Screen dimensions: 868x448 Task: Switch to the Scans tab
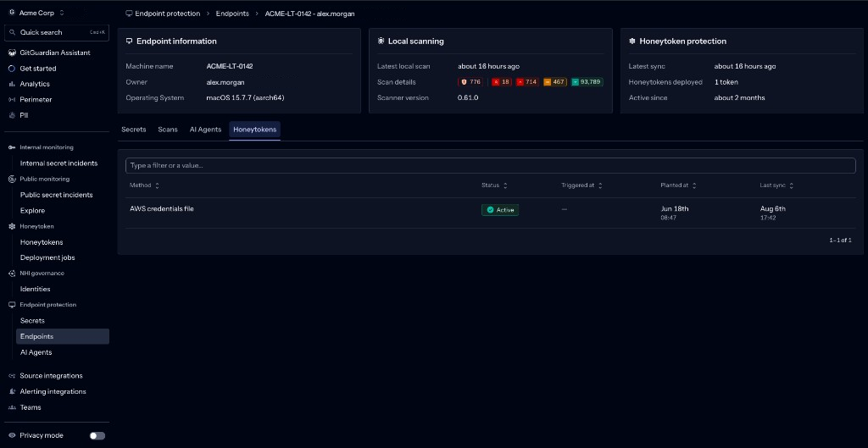coord(168,130)
